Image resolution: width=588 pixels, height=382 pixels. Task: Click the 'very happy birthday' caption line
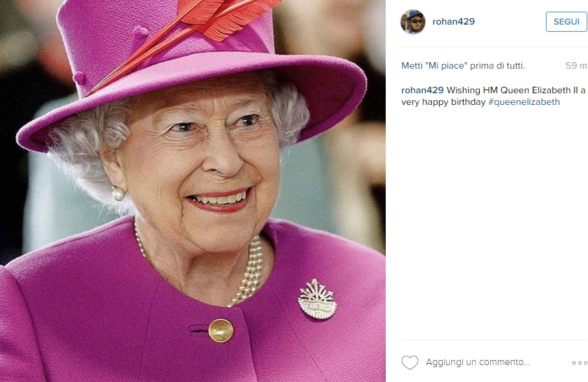coord(443,102)
